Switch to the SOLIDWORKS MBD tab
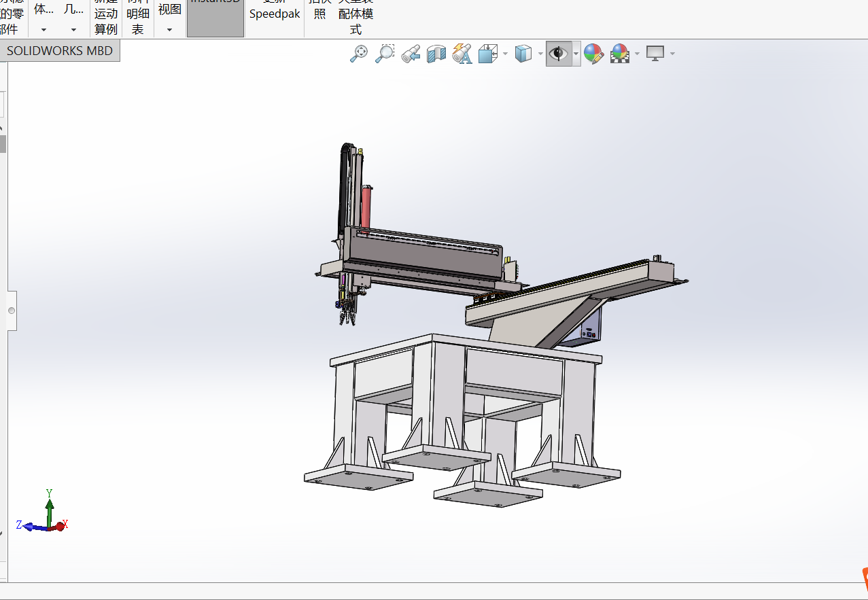The image size is (868, 600). 60,51
